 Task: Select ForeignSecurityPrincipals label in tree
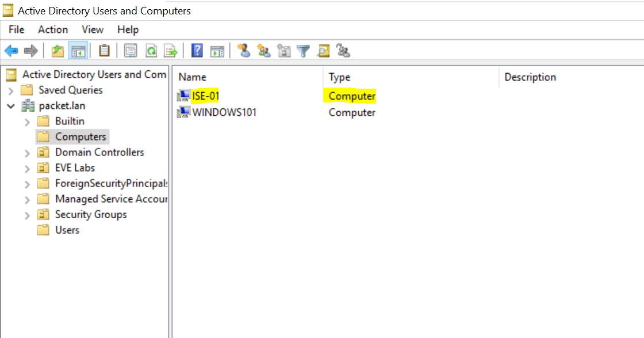coord(112,183)
